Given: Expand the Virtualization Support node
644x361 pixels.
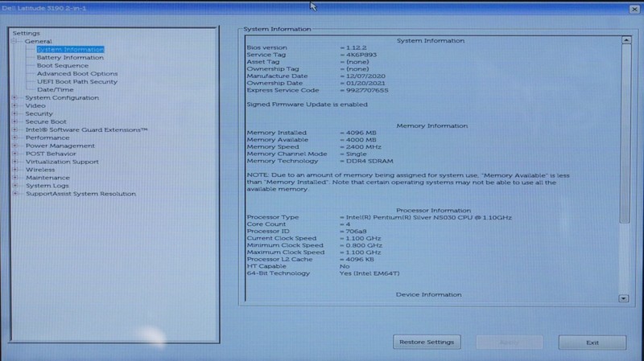Looking at the screenshot, I should point(14,162).
